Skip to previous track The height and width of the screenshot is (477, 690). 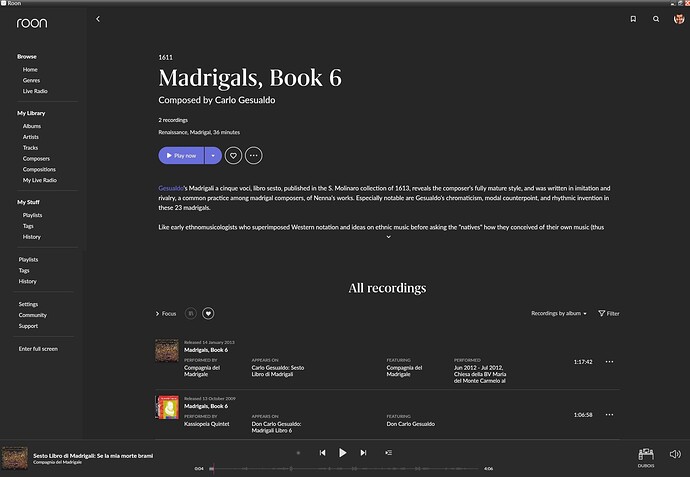click(323, 452)
